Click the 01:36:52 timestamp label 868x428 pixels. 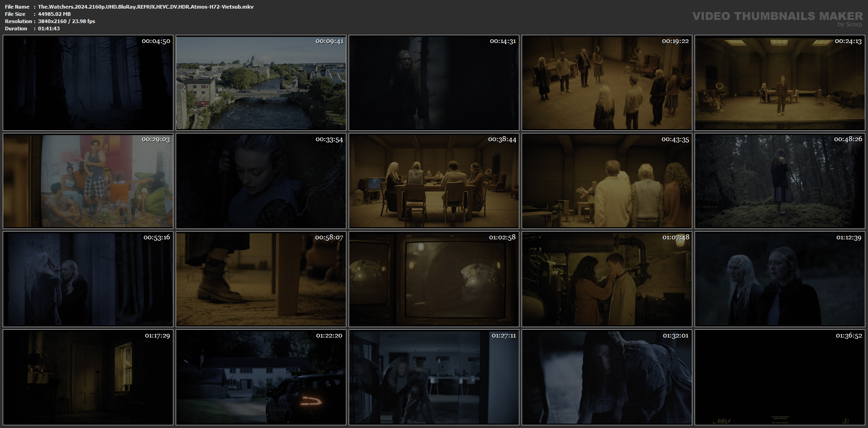pos(849,336)
